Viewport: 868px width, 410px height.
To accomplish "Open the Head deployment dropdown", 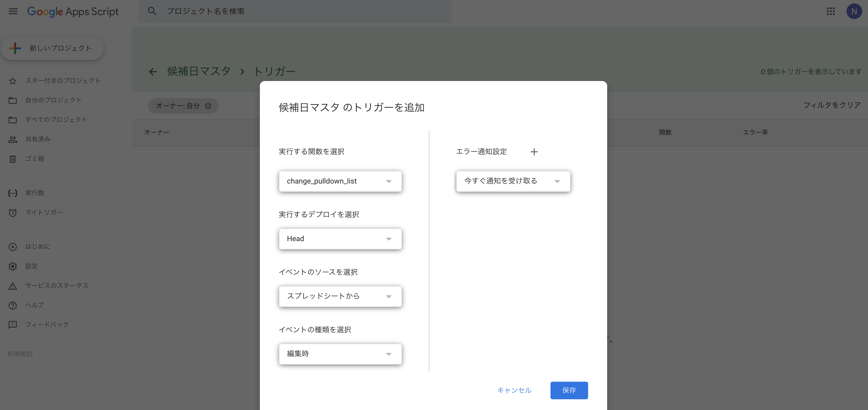I will pyautogui.click(x=340, y=239).
